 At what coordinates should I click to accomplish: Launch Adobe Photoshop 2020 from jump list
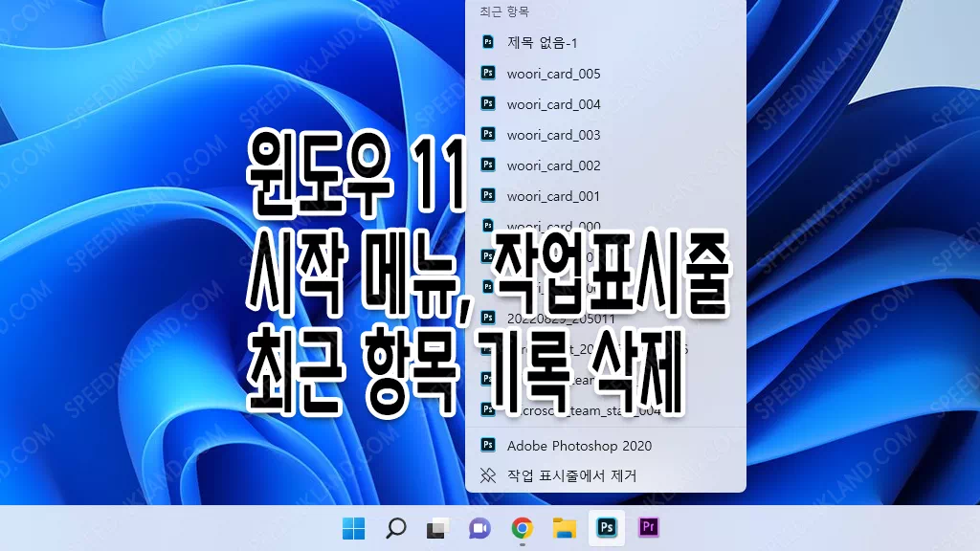(579, 445)
